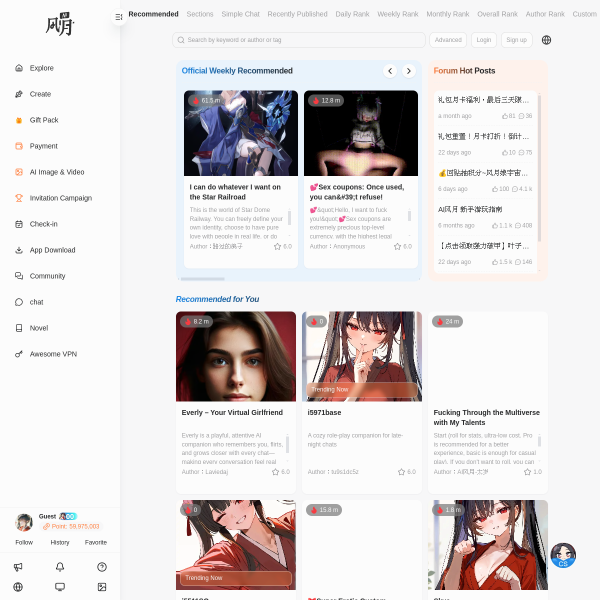Switch to the Simple Chat tab
Image resolution: width=600 pixels, height=600 pixels.
(x=240, y=14)
